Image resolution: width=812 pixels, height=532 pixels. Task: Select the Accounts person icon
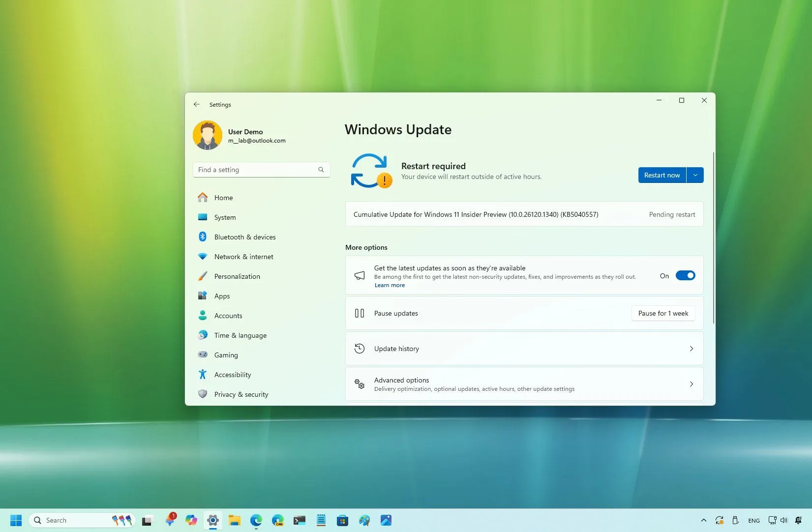tap(203, 315)
